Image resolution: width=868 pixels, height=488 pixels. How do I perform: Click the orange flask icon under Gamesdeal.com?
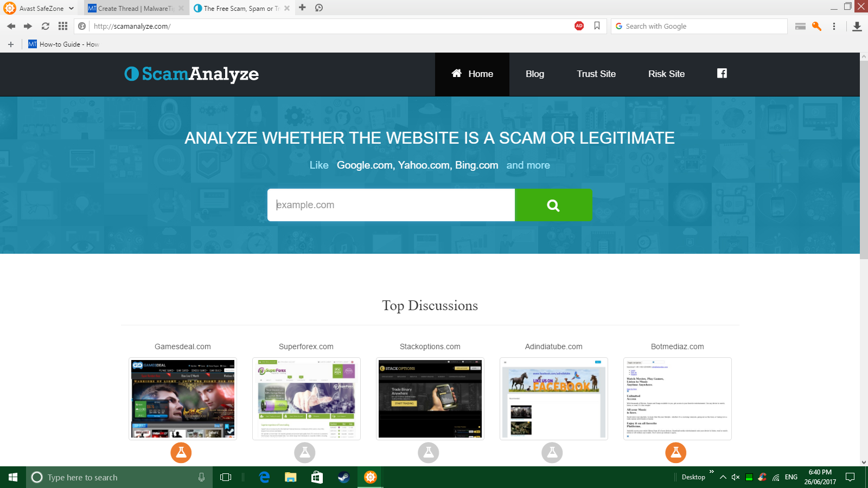pyautogui.click(x=181, y=452)
